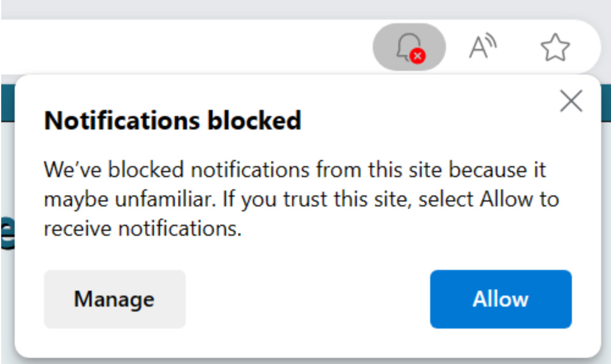The height and width of the screenshot is (364, 611).
Task: Click the word "Allow" in the description
Action: point(506,199)
